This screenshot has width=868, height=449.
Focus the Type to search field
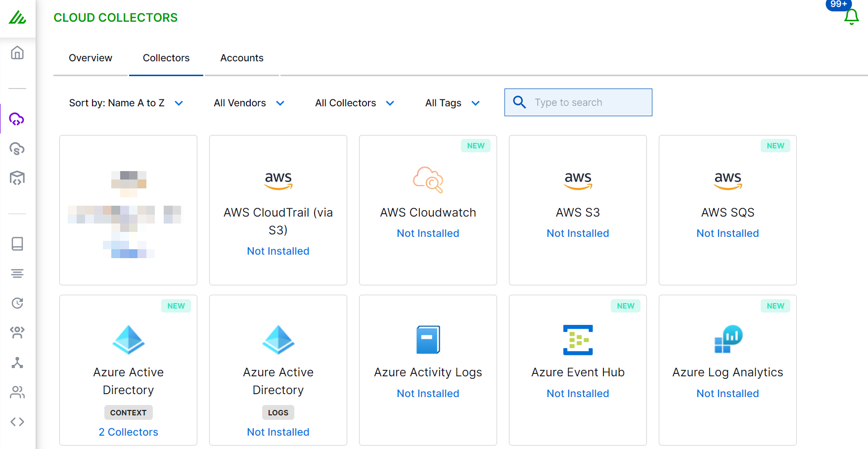578,102
